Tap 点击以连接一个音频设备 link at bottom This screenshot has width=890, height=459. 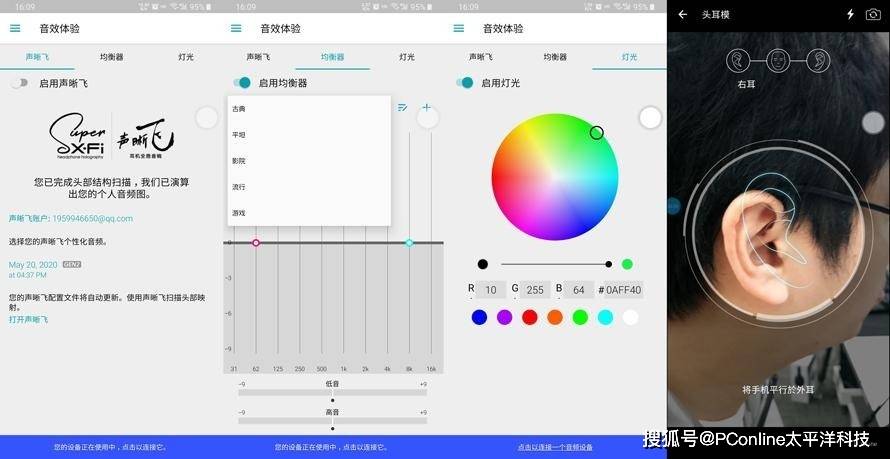(555, 447)
